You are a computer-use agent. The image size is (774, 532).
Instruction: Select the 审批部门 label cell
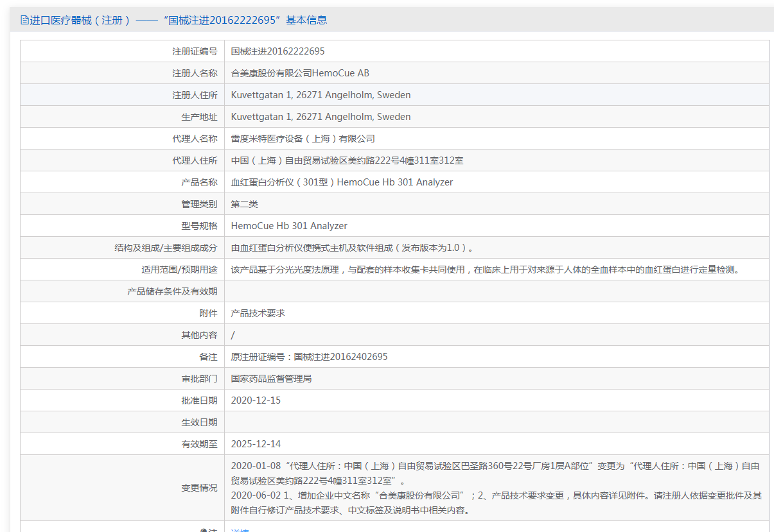(x=122, y=379)
